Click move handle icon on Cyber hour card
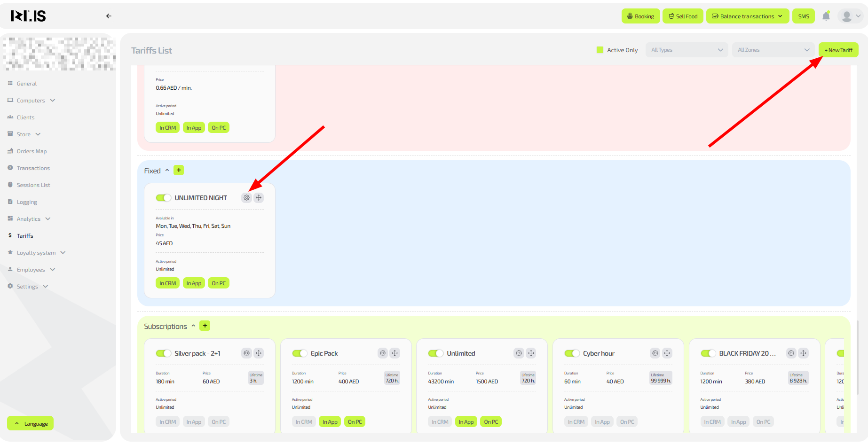The width and height of the screenshot is (868, 444). point(667,353)
